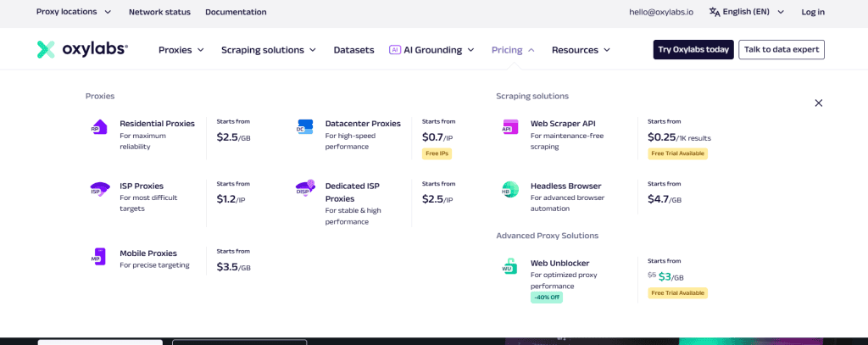Viewport: 868px width, 345px height.
Task: Open Datacenter Proxies pricing
Action: click(363, 124)
